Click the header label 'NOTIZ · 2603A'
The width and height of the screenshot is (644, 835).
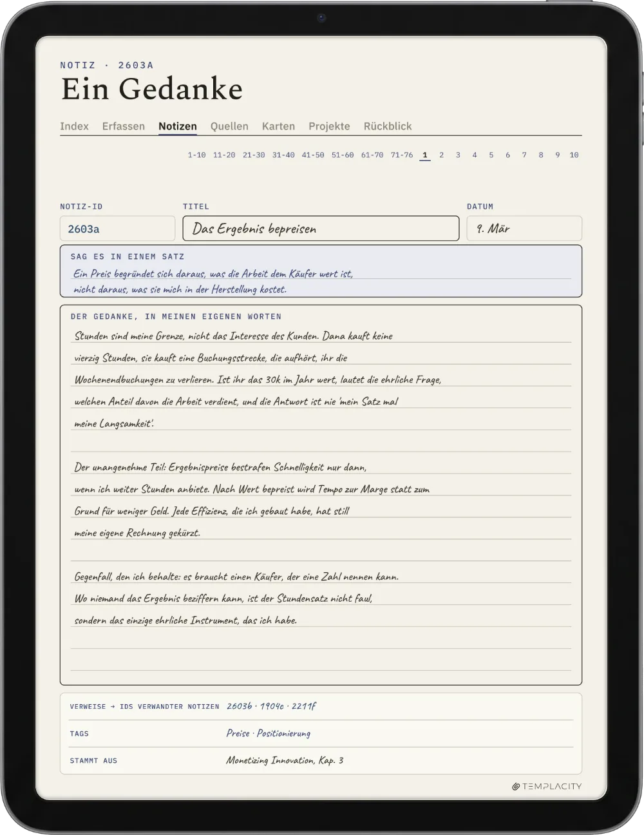pyautogui.click(x=107, y=65)
